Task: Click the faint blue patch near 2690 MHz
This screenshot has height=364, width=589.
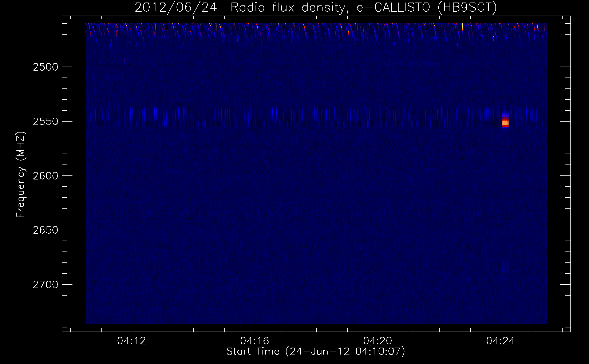Action: point(505,268)
